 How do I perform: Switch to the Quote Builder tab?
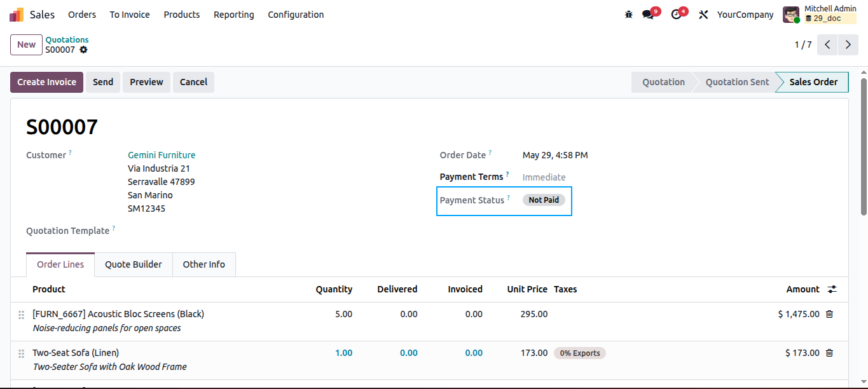tap(134, 264)
